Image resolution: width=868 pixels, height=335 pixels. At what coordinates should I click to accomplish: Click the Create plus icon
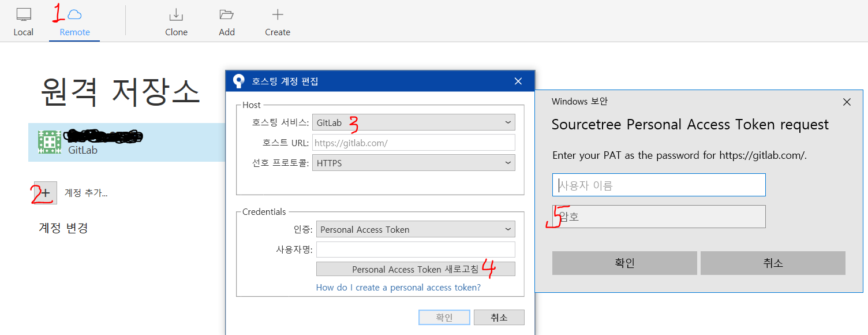pyautogui.click(x=278, y=15)
